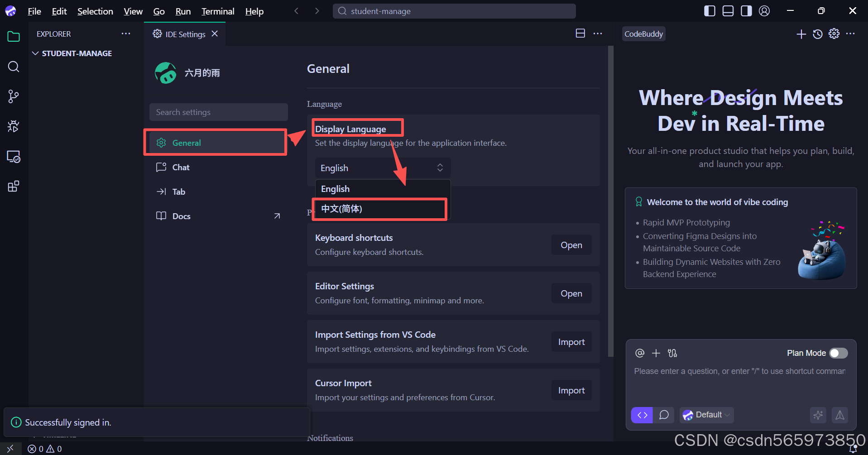Click the Explorer more actions ellipsis

(126, 34)
